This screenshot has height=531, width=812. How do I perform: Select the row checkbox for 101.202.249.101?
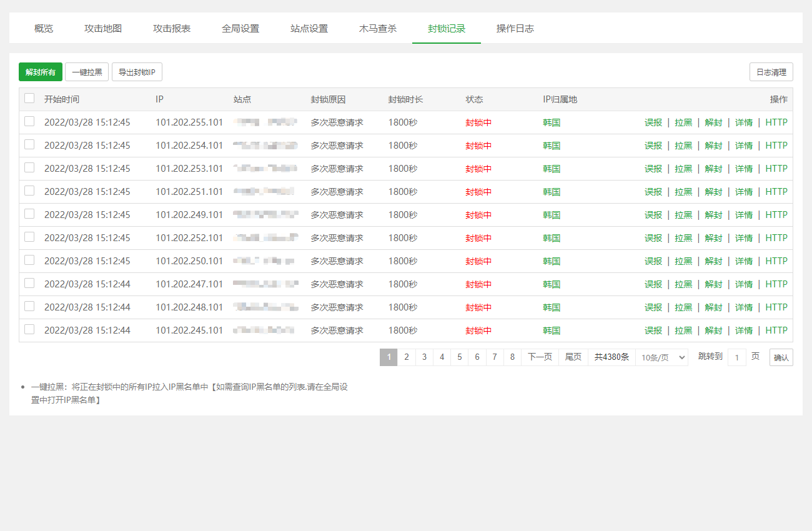pos(29,214)
